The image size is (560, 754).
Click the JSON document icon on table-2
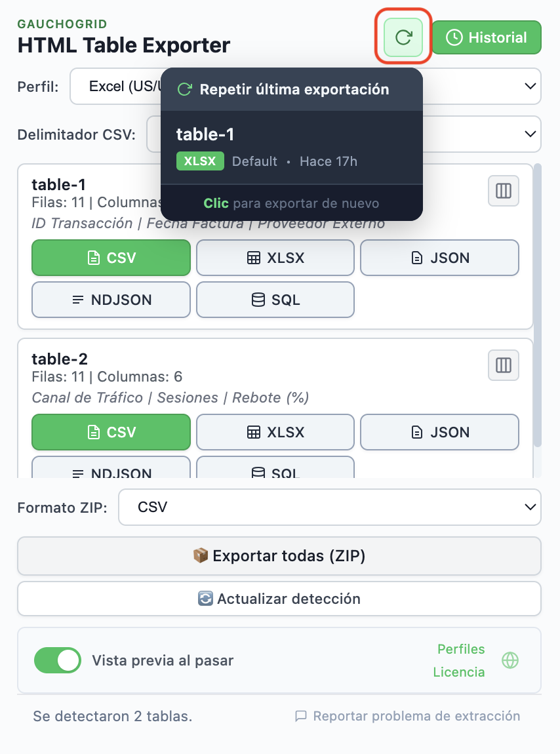pyautogui.click(x=417, y=432)
